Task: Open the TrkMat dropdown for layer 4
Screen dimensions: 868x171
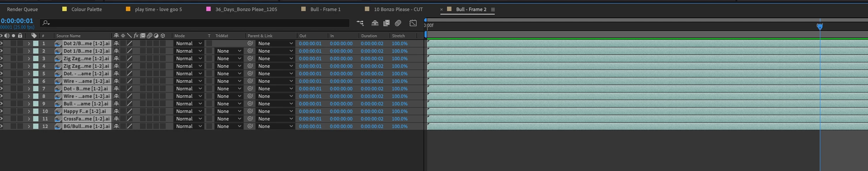Action: (229, 66)
